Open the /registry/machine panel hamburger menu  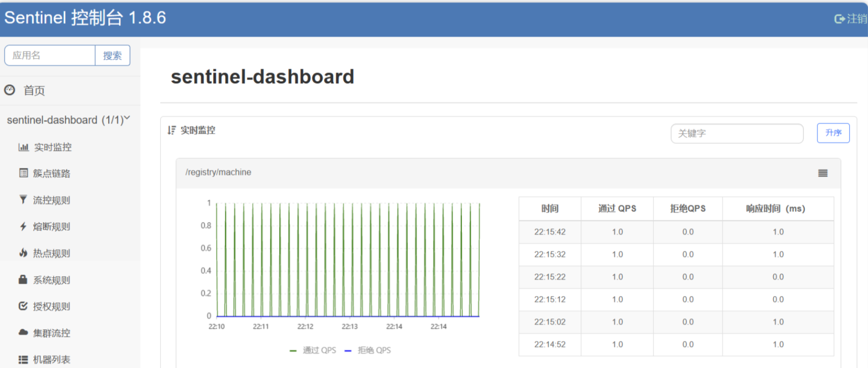(x=823, y=174)
